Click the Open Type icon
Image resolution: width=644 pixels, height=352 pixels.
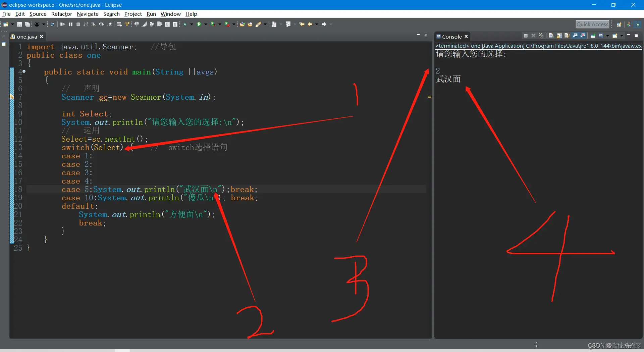click(x=242, y=24)
